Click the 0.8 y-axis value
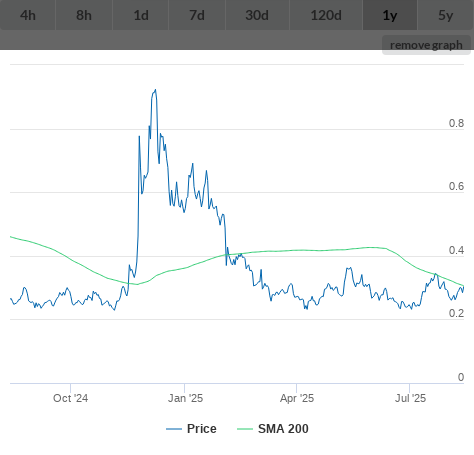The height and width of the screenshot is (455, 474). (x=456, y=123)
